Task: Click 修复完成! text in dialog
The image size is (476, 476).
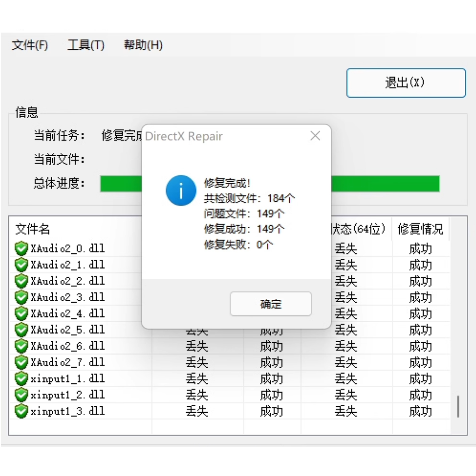Action: [x=227, y=183]
